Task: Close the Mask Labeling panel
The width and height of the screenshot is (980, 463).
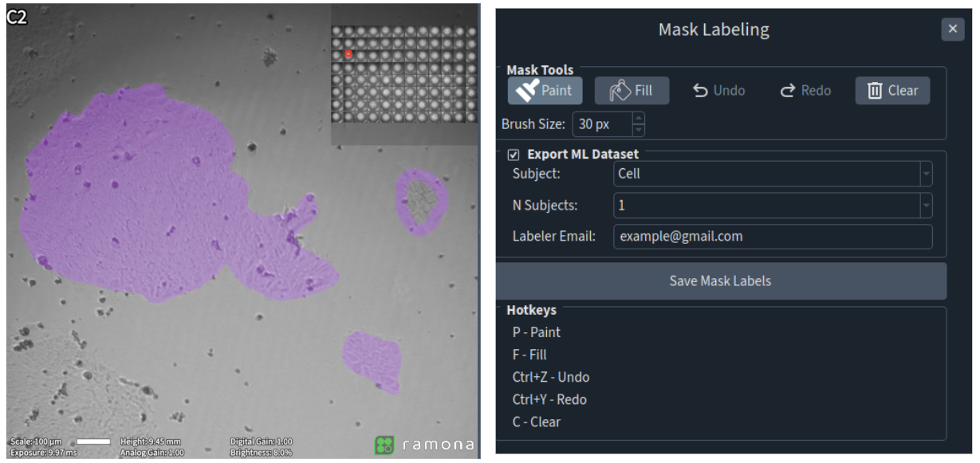Action: click(952, 29)
